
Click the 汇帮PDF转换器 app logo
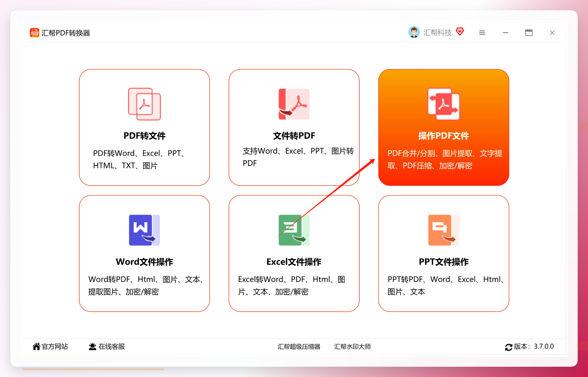tap(34, 32)
